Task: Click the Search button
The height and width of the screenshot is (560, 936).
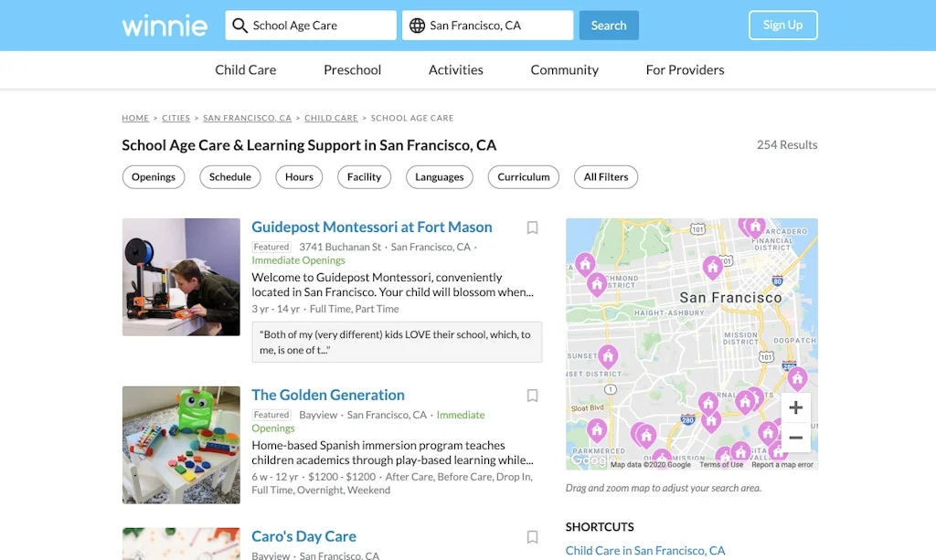Action: (x=609, y=26)
